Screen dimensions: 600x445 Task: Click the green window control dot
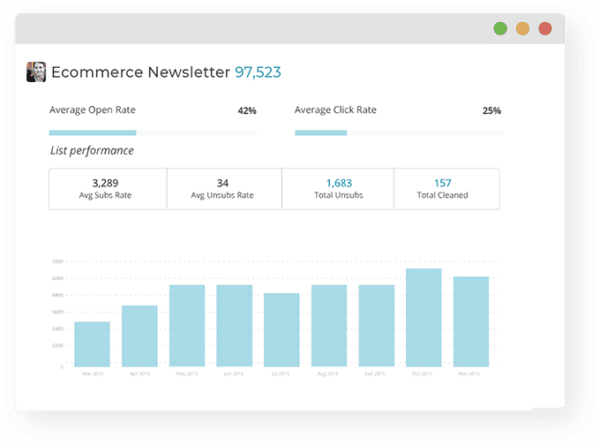500,28
